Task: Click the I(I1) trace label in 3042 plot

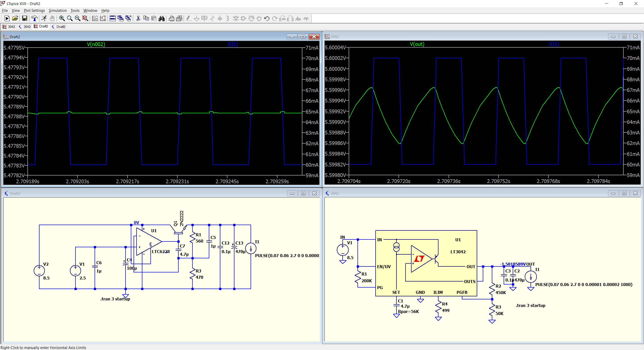Action: [554, 44]
